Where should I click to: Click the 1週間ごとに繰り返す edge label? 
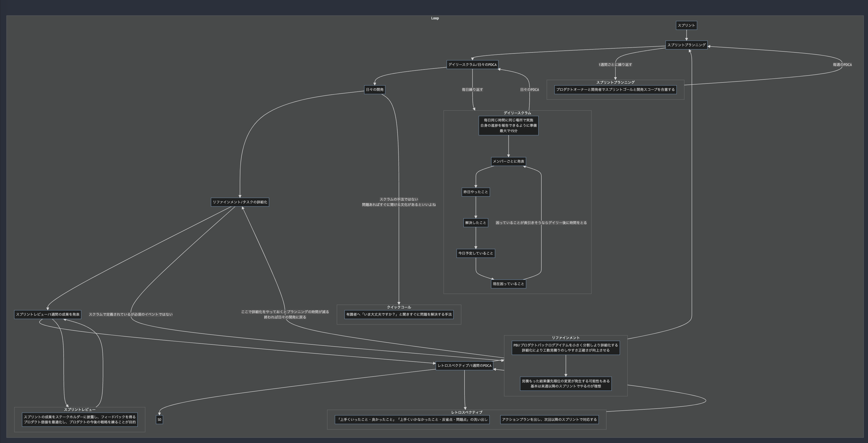click(615, 64)
